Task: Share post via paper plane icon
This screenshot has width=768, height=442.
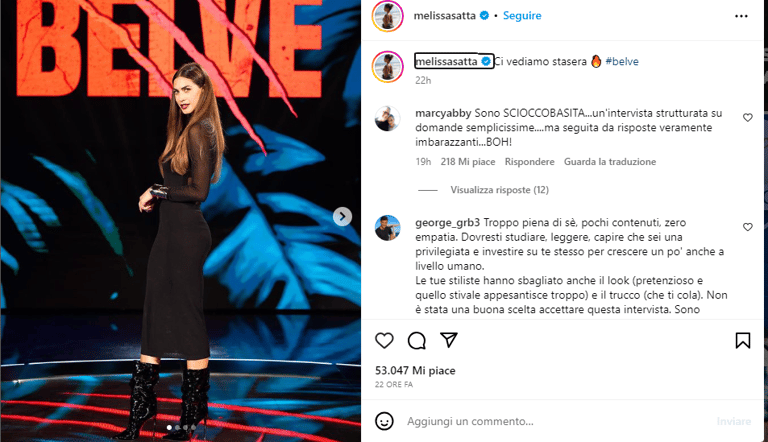Action: pyautogui.click(x=449, y=340)
